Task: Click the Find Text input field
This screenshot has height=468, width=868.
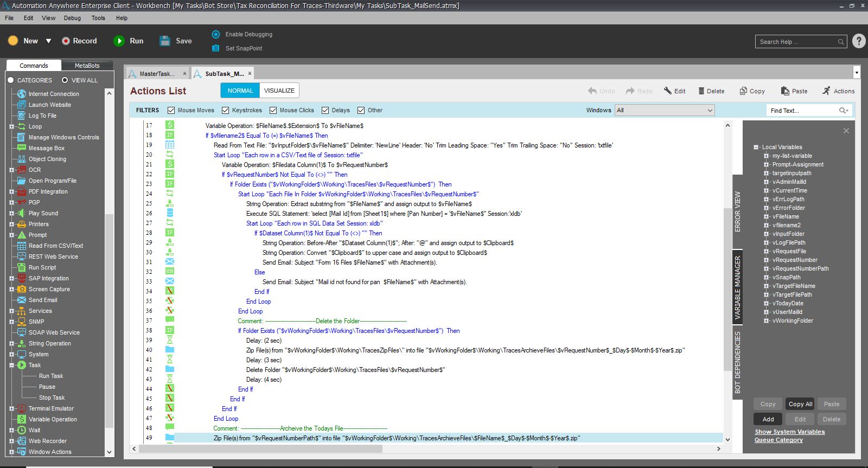Action: click(x=808, y=110)
